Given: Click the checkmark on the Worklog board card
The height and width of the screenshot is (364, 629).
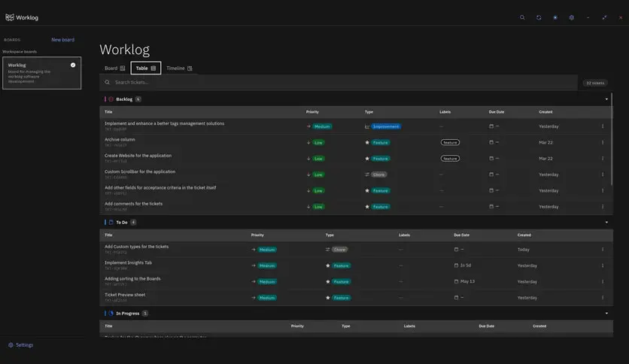Looking at the screenshot, I should tap(73, 65).
